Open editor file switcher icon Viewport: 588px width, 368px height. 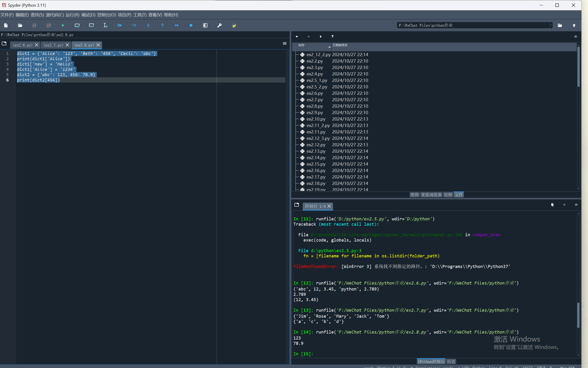4,43
